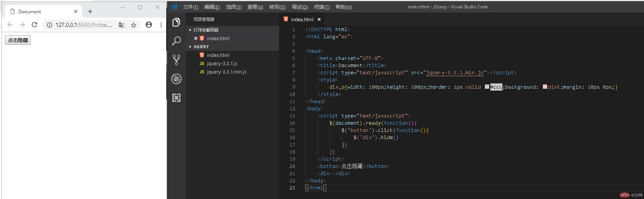Open the Extensions view icon
This screenshot has width=644, height=199.
[176, 98]
